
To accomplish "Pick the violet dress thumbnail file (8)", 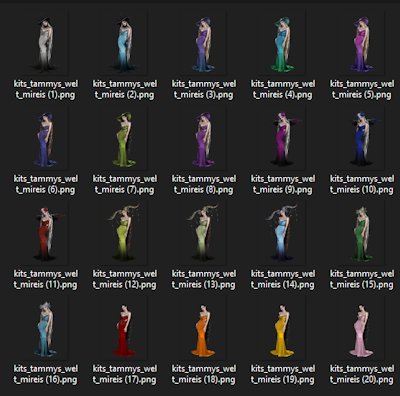I will (204, 138).
